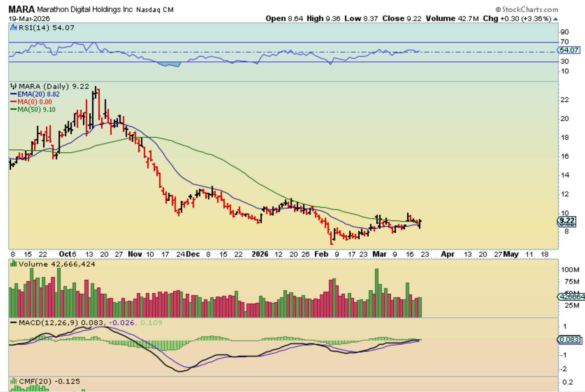Click the 9.22 current price label
Image resolution: width=585 pixels, height=392 pixels.
point(567,221)
